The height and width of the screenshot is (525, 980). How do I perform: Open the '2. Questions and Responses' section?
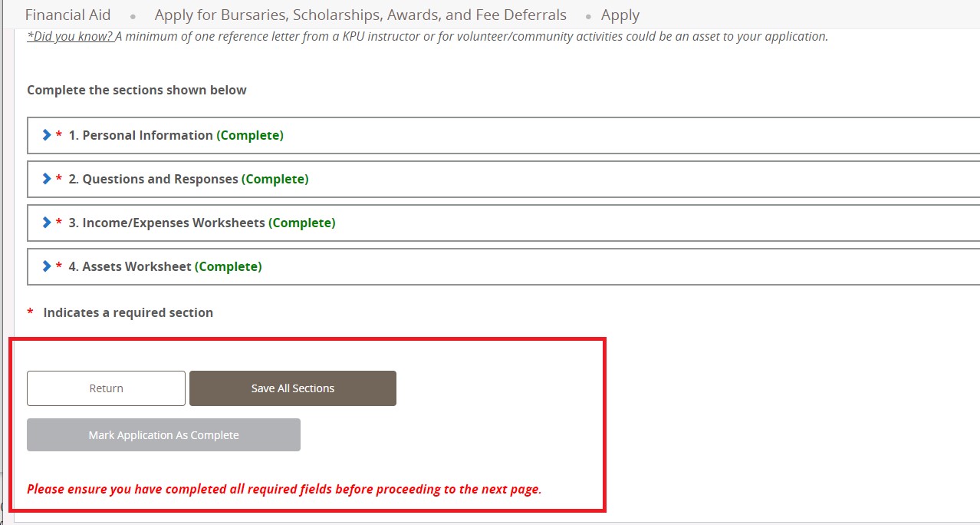coord(153,179)
